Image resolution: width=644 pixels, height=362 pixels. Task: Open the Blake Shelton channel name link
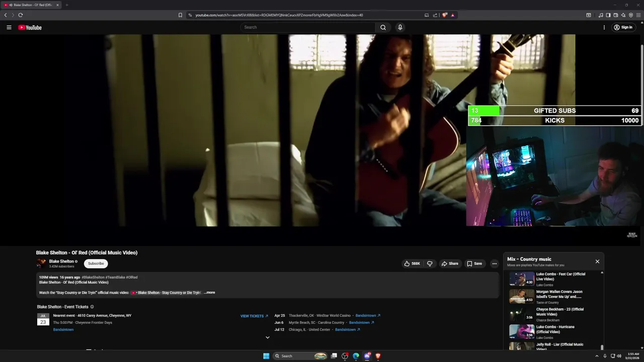pyautogui.click(x=61, y=261)
